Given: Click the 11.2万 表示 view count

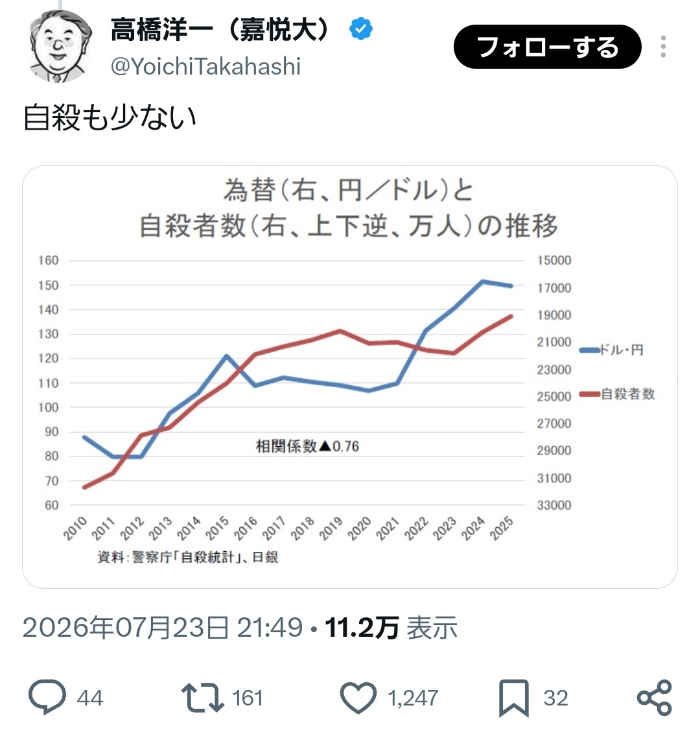Looking at the screenshot, I should tap(391, 628).
